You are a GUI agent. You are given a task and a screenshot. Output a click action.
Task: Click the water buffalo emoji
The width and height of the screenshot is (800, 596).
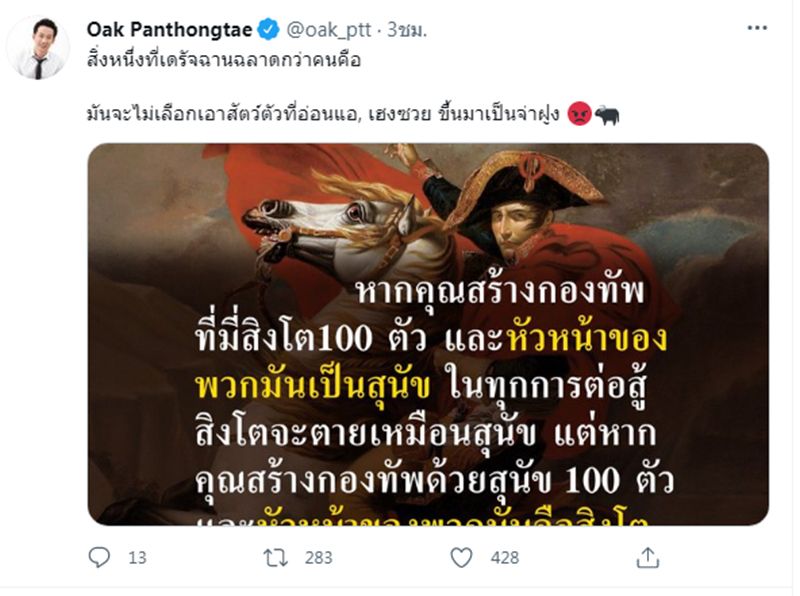pos(607,114)
